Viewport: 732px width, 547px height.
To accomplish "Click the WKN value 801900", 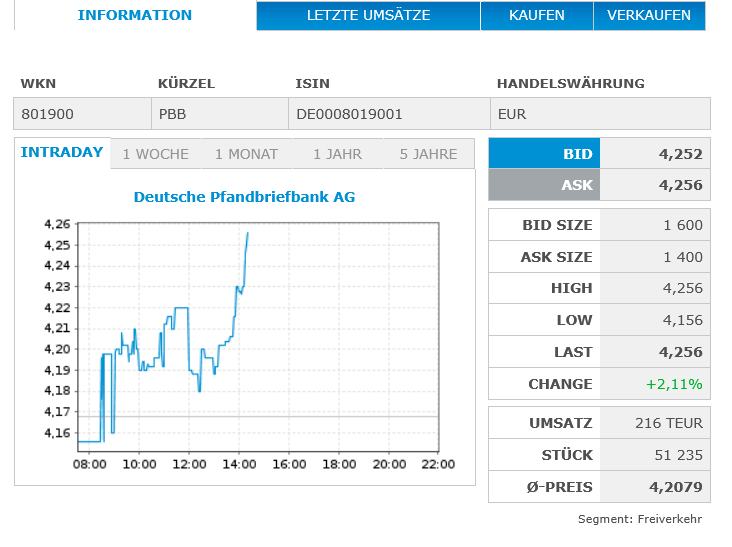I will 47,114.
